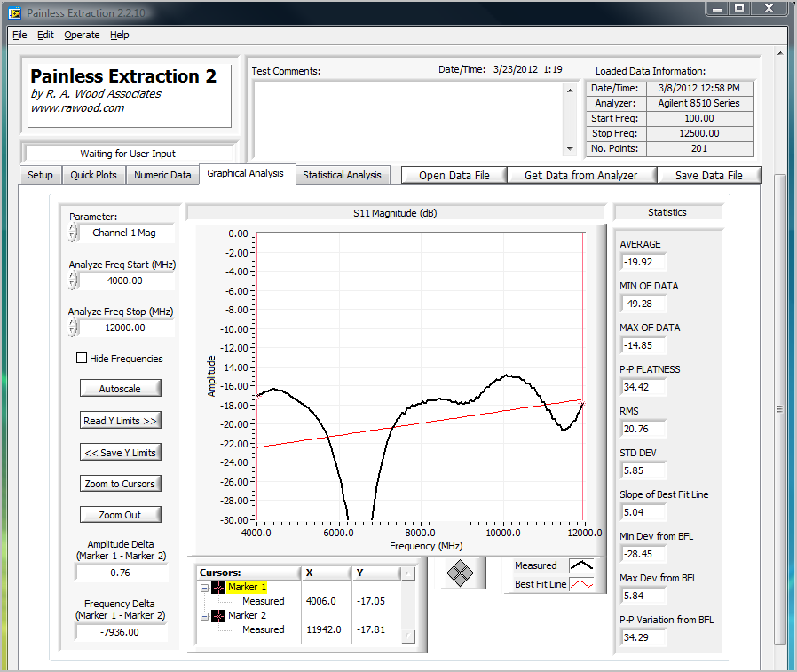Click the Amplitude Delta value 0.76
797x672 pixels.
(122, 573)
